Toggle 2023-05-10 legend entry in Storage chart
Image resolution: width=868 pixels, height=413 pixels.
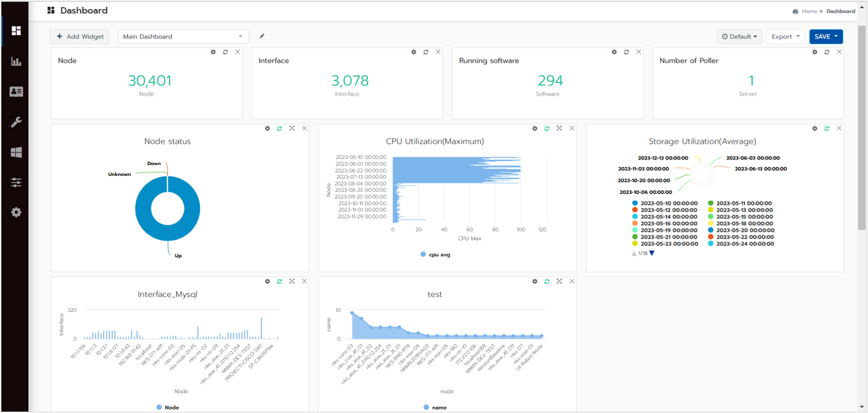pos(664,203)
